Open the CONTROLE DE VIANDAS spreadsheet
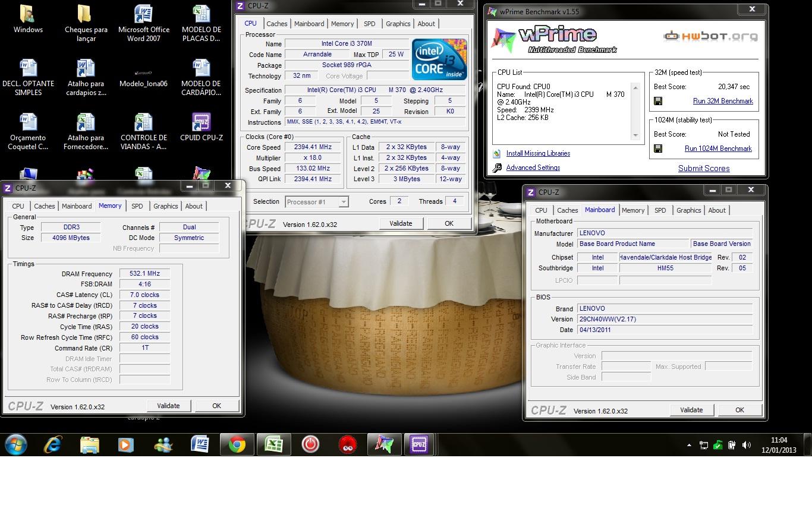Image resolution: width=812 pixels, height=521 pixels. [x=143, y=131]
